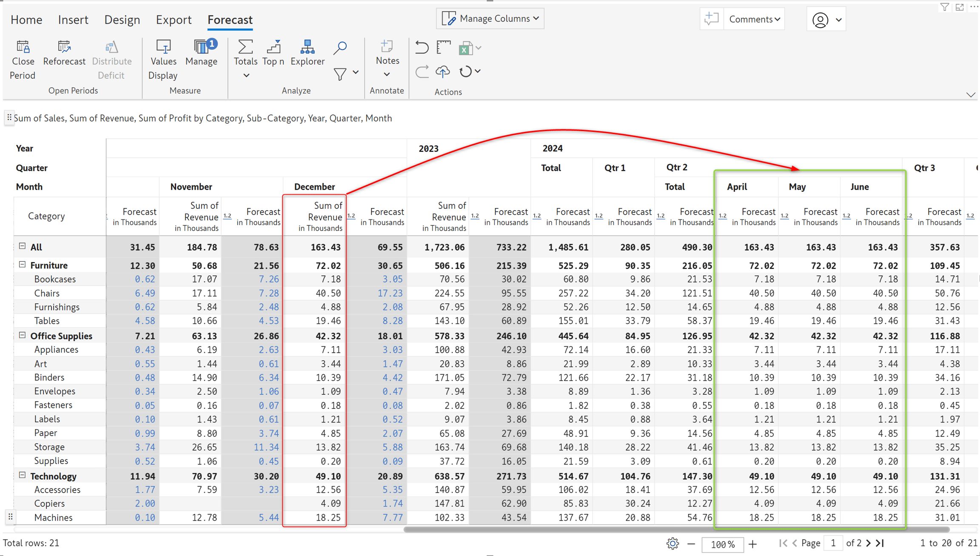980x556 pixels.
Task: Expand the Comments dropdown
Action: pos(755,19)
